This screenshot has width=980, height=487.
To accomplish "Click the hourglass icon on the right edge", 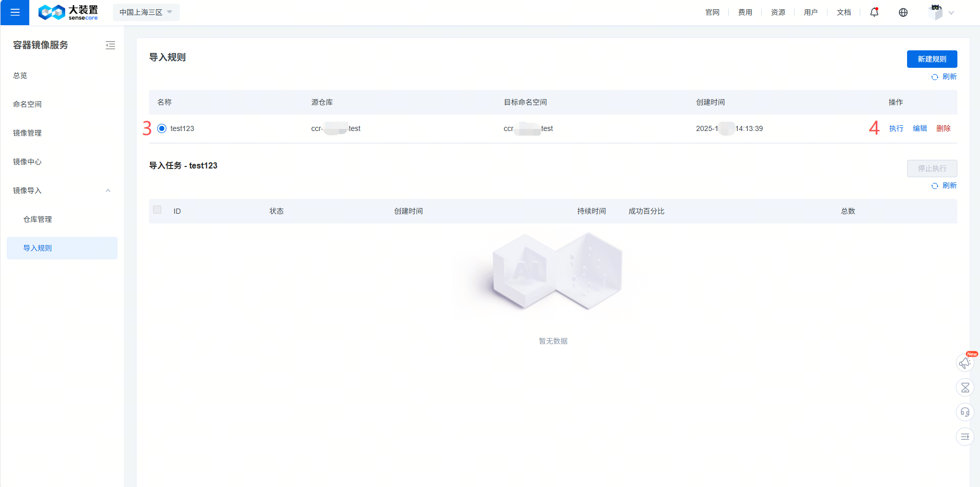I will [965, 387].
